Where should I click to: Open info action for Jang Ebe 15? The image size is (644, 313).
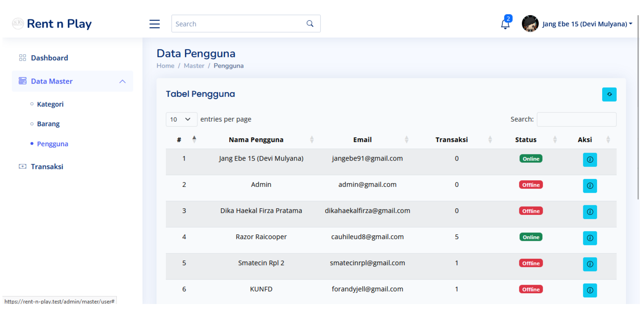(590, 160)
